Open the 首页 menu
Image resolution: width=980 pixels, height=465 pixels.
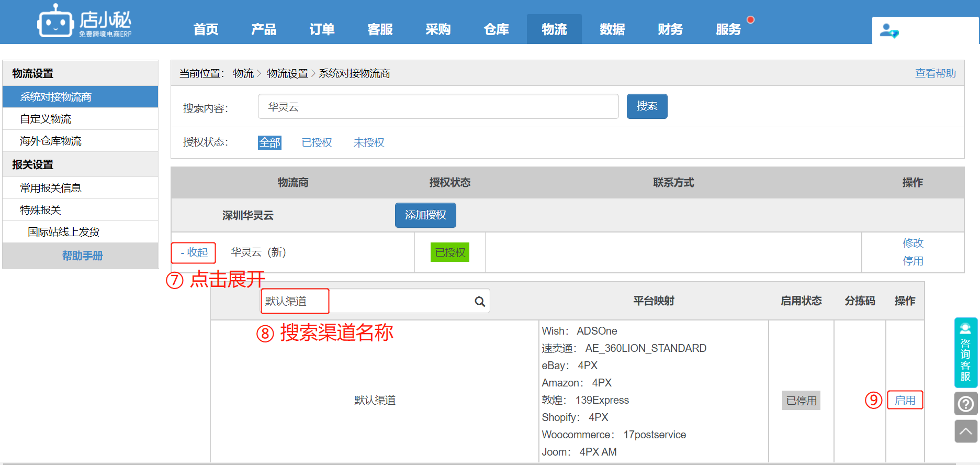206,29
